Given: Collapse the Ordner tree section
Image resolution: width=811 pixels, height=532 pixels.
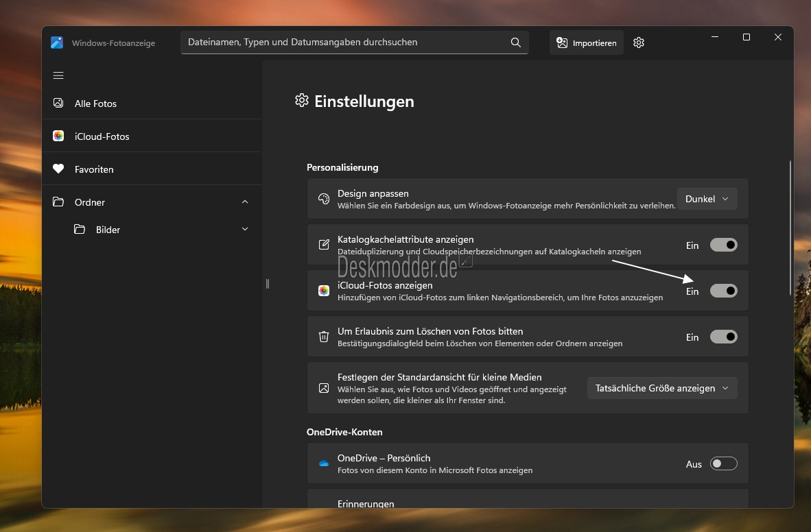Looking at the screenshot, I should click(245, 202).
